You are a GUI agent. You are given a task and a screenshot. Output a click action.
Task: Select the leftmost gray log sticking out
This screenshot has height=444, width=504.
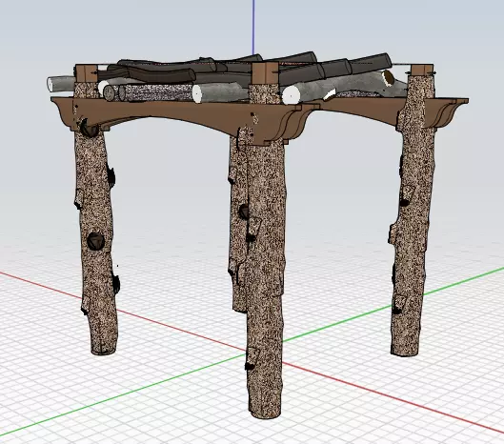tap(61, 85)
